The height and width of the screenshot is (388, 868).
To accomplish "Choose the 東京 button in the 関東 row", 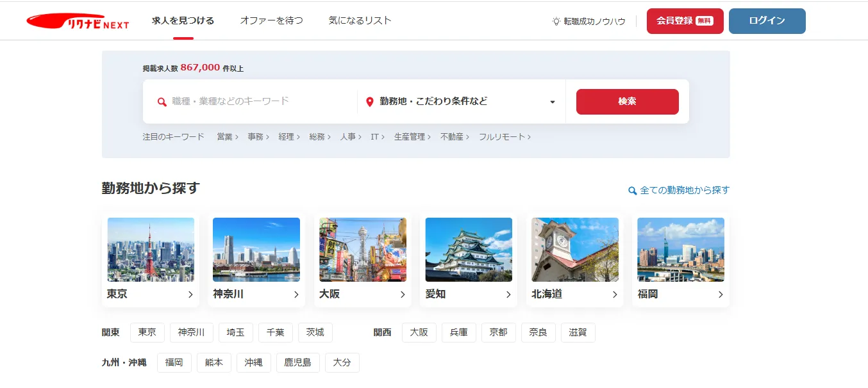I will point(147,332).
